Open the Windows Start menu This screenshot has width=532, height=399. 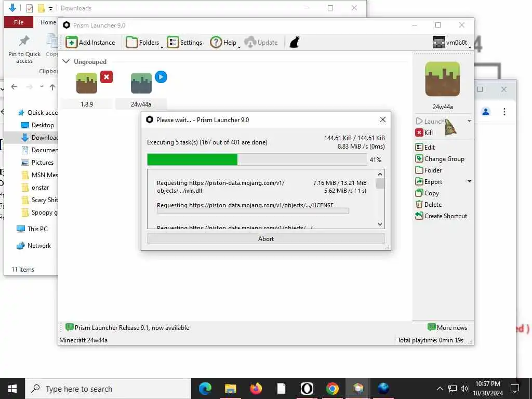click(x=12, y=389)
